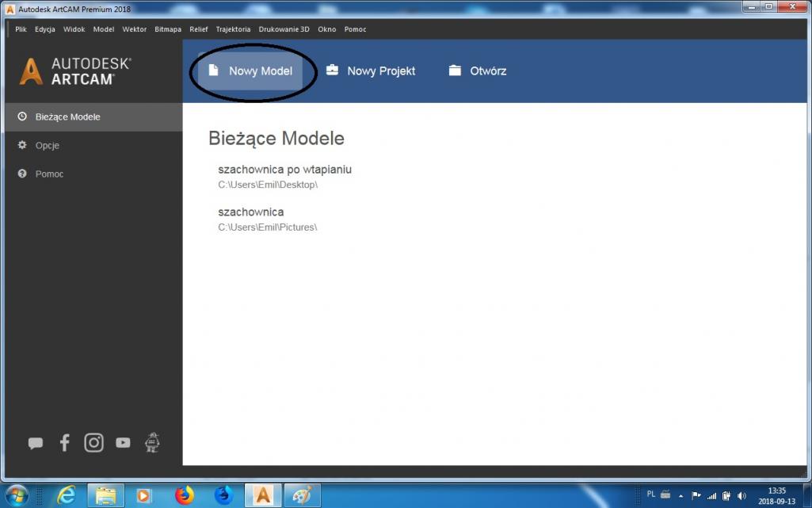
Task: Open the Edycja menu
Action: point(45,29)
